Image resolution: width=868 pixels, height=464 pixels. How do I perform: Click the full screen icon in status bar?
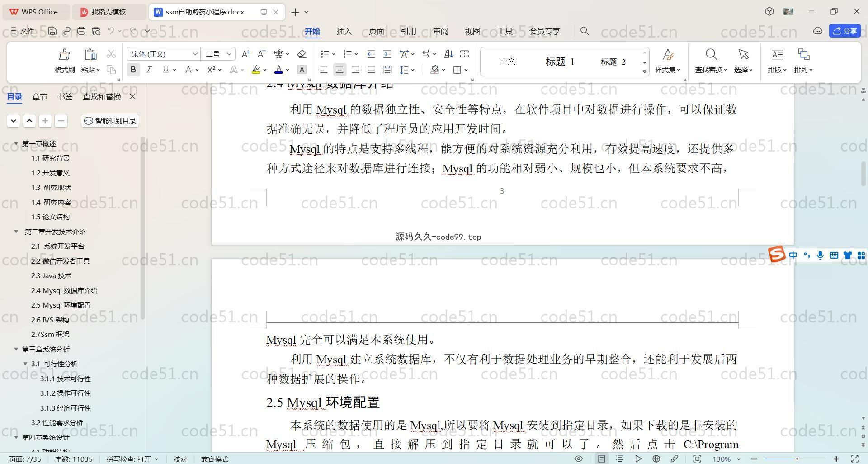[x=855, y=459]
